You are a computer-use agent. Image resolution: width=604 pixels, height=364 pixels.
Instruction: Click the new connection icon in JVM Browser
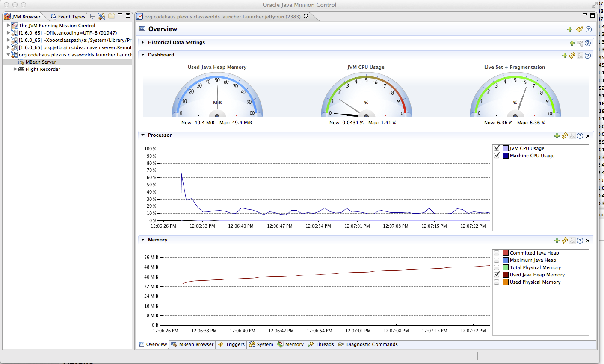102,16
